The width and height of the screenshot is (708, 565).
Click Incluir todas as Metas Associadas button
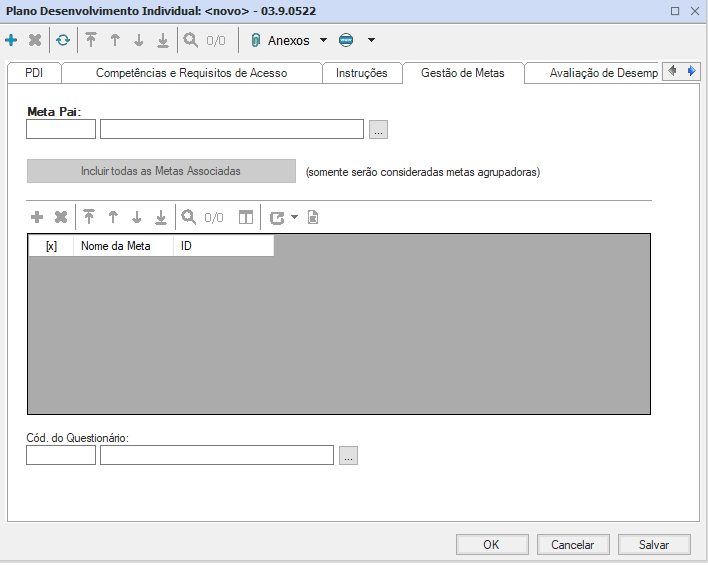point(161,171)
